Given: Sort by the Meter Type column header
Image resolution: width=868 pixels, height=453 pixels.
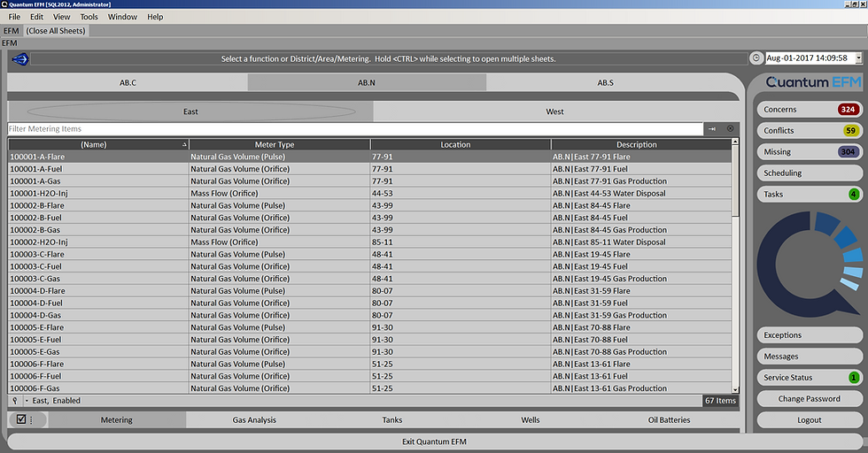Looking at the screenshot, I should (x=279, y=144).
